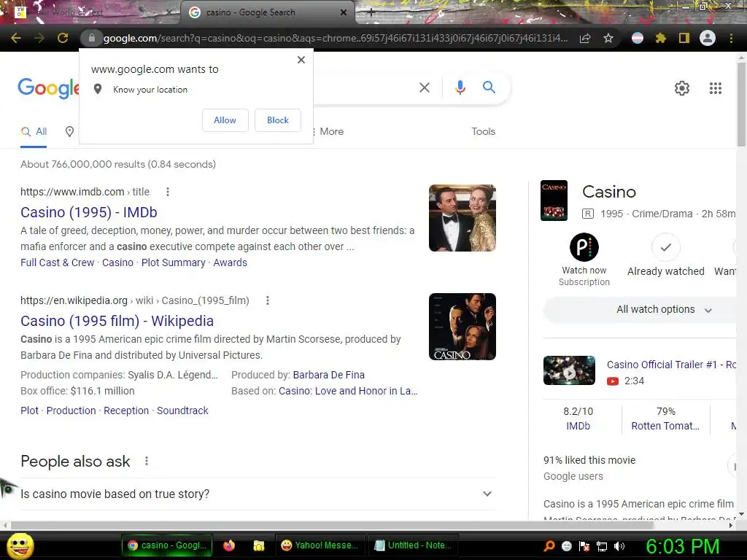
Task: Click the volume speaker tray icon
Action: click(619, 546)
